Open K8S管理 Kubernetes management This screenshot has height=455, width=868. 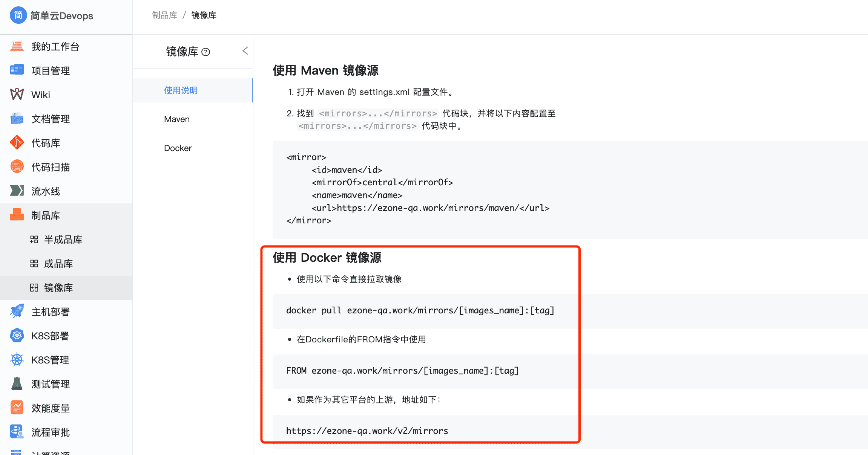tap(50, 360)
